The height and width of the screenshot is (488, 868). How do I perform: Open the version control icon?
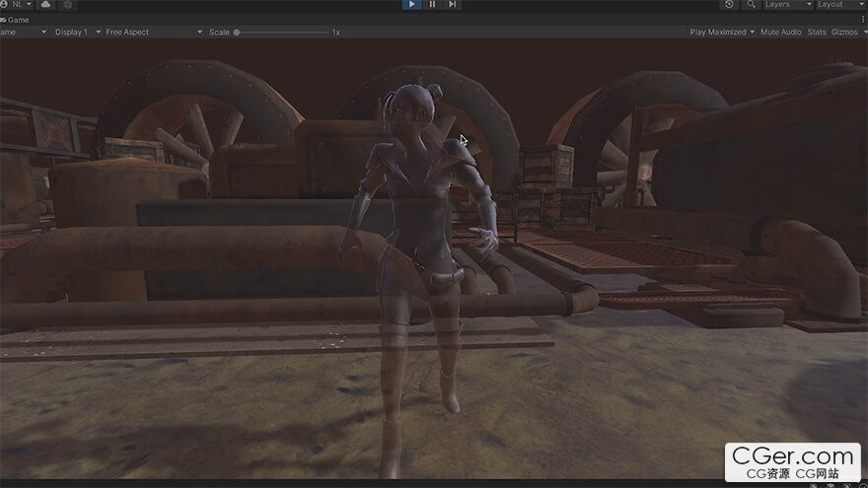point(67,4)
